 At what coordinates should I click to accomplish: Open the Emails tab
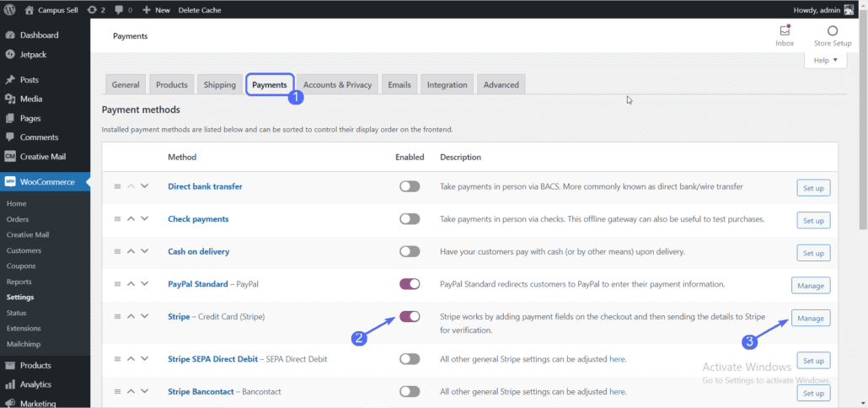coord(399,84)
